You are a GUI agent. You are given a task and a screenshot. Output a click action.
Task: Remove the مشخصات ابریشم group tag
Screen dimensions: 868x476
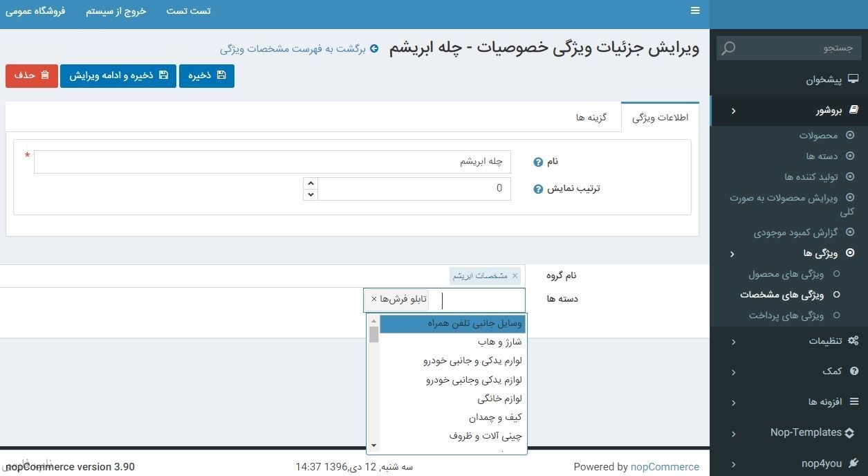pyautogui.click(x=515, y=276)
